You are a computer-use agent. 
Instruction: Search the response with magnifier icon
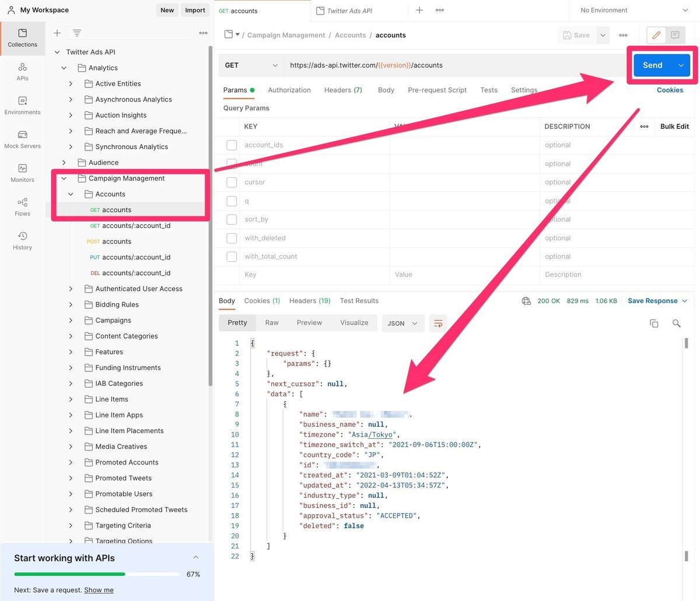click(677, 323)
